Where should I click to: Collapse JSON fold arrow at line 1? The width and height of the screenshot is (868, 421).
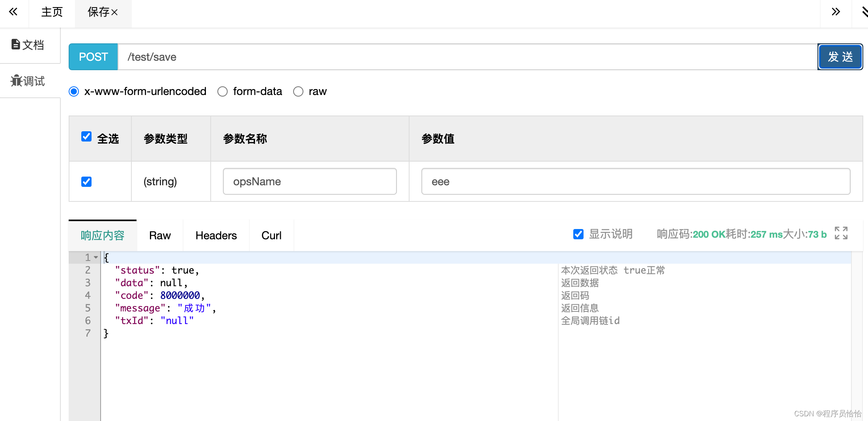click(96, 257)
